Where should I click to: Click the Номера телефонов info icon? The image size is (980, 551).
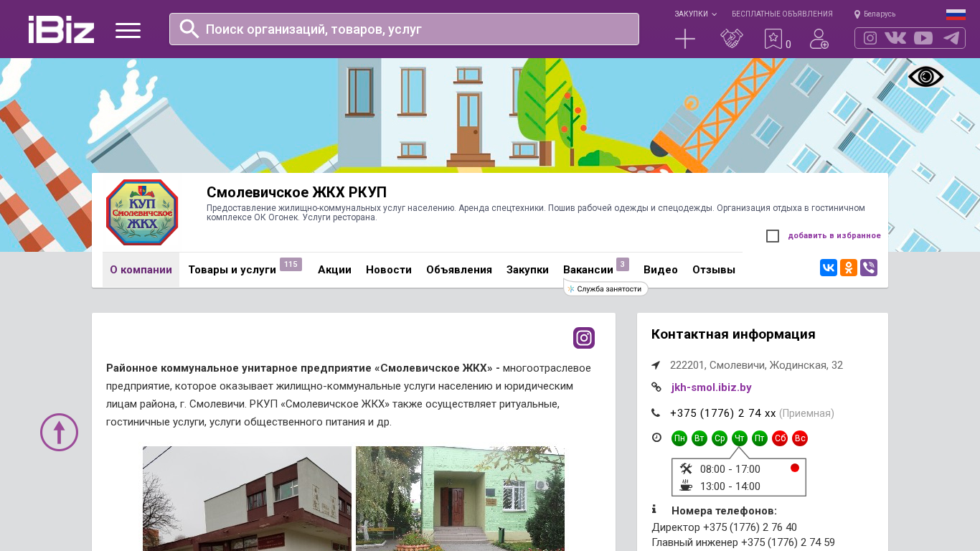[654, 509]
